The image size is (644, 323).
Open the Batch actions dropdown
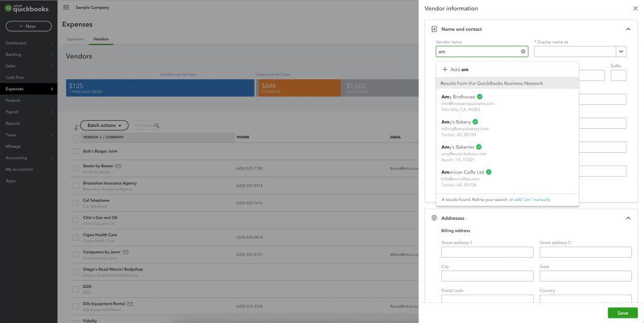(x=104, y=126)
